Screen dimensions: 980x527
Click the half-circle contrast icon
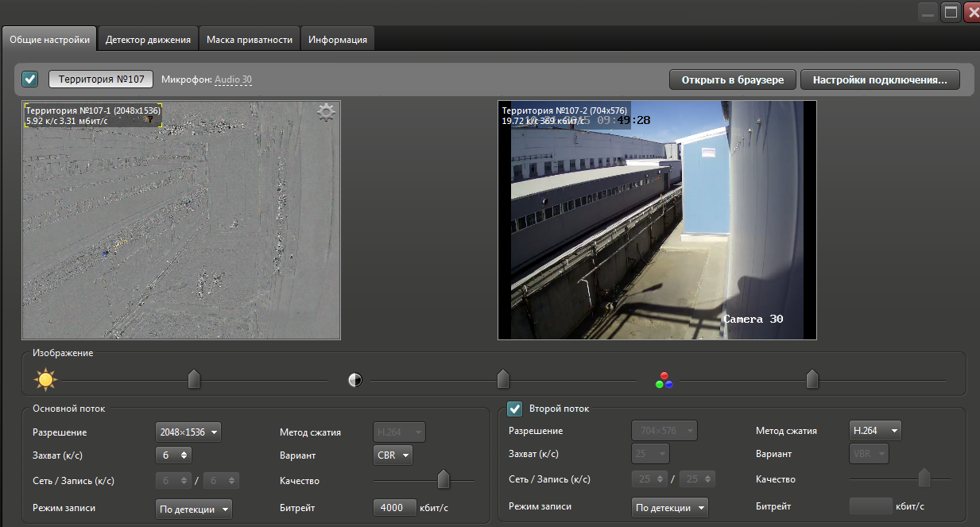click(x=355, y=380)
